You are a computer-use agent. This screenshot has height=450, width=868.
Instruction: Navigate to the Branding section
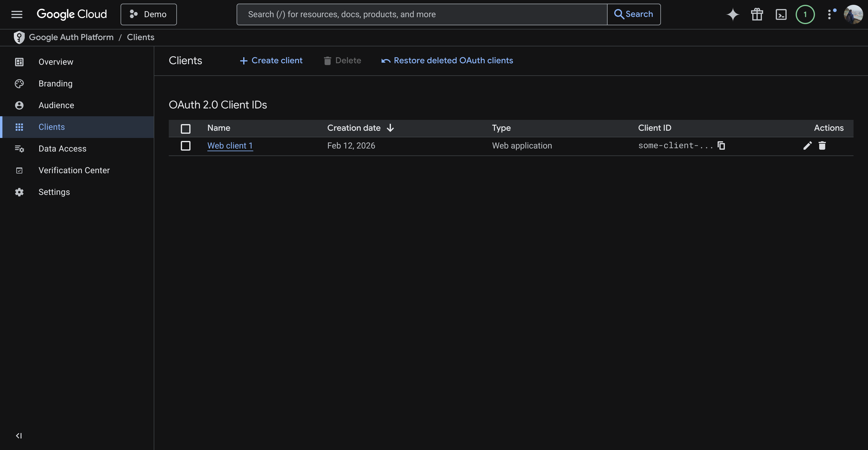click(x=55, y=83)
